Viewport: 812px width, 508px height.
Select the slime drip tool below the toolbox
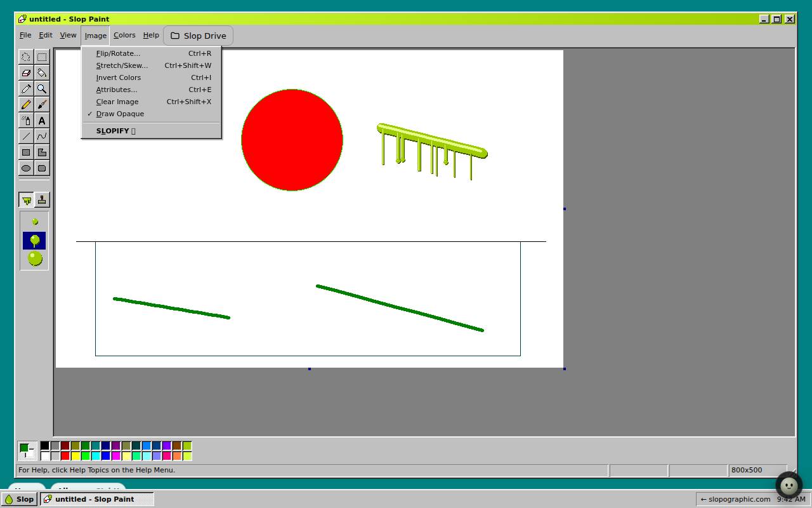click(x=26, y=200)
